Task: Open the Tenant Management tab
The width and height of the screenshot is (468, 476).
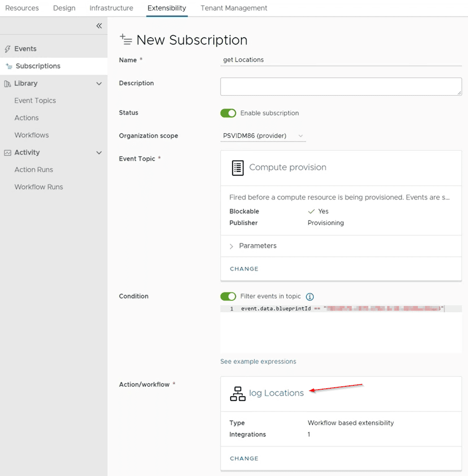Action: [234, 8]
